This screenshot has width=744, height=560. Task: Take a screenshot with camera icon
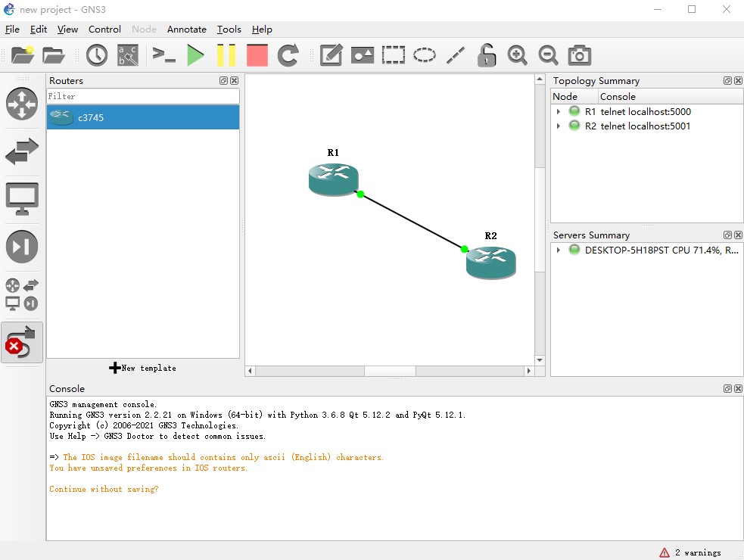(579, 55)
